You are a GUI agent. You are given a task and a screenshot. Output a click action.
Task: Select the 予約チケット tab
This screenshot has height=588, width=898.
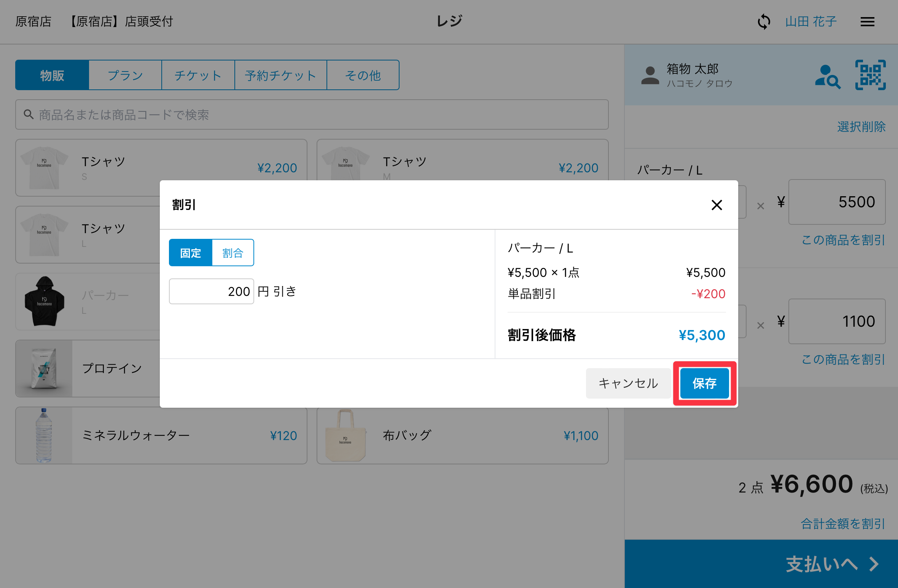[x=280, y=75]
